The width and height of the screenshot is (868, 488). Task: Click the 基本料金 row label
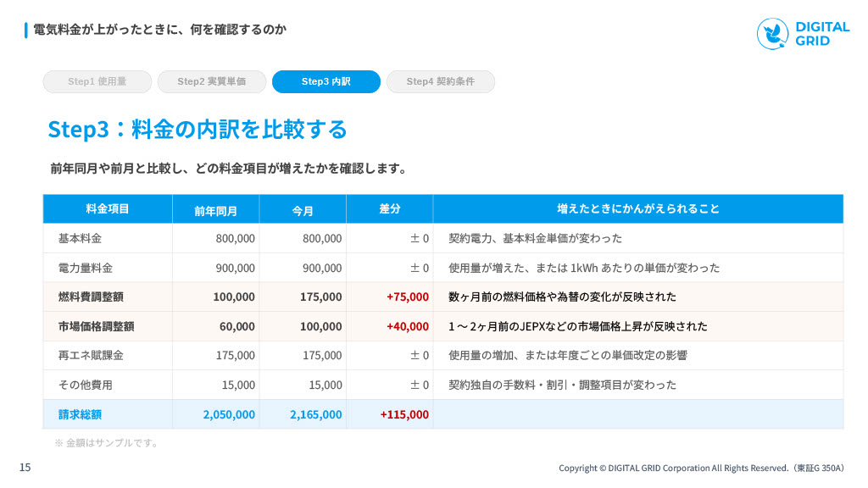coord(81,238)
